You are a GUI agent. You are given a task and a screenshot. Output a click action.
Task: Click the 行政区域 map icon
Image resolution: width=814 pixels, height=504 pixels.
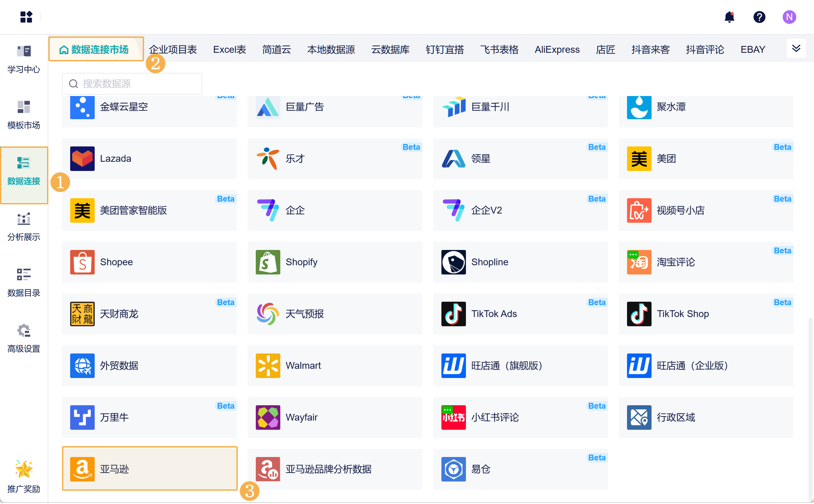[x=639, y=418]
